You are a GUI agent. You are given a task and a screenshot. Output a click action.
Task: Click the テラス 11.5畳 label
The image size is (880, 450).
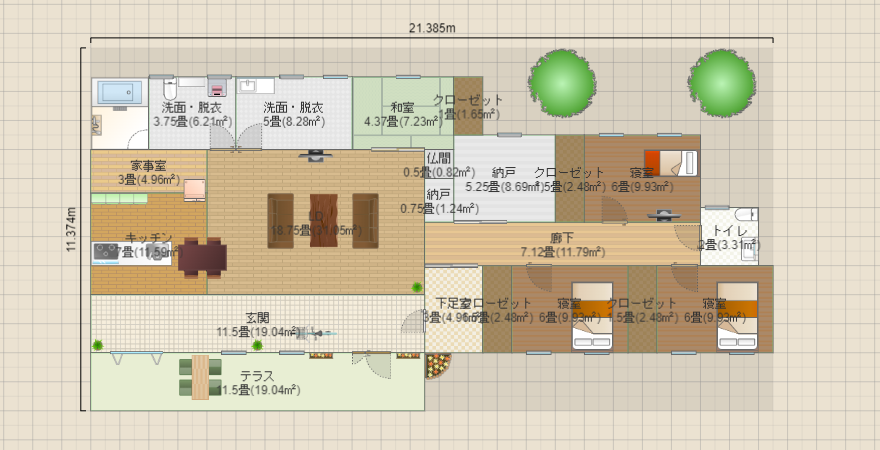pos(258,383)
